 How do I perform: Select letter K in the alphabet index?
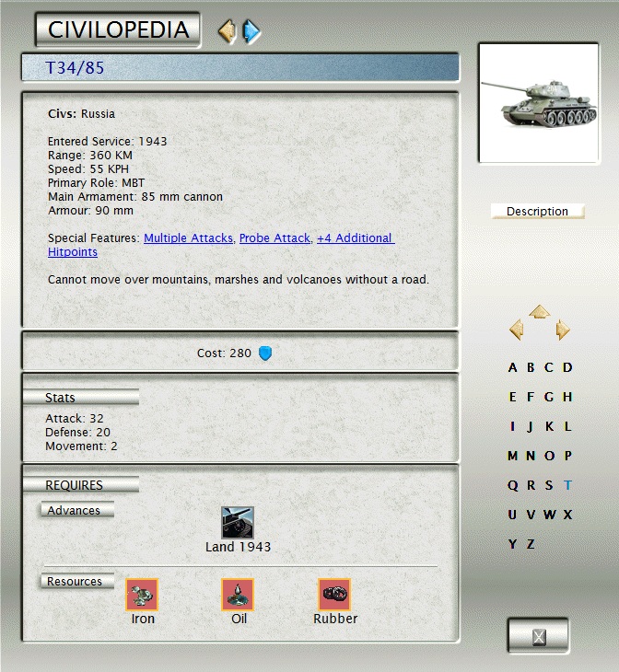(550, 426)
